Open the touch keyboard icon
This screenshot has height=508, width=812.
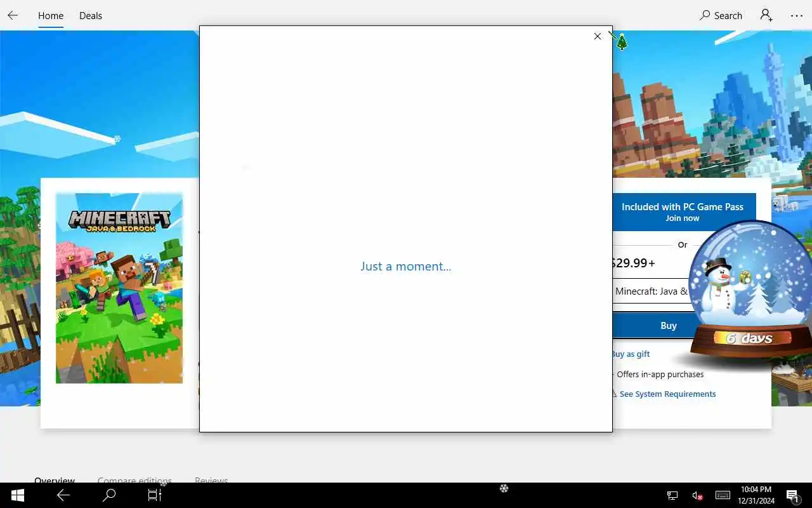723,495
